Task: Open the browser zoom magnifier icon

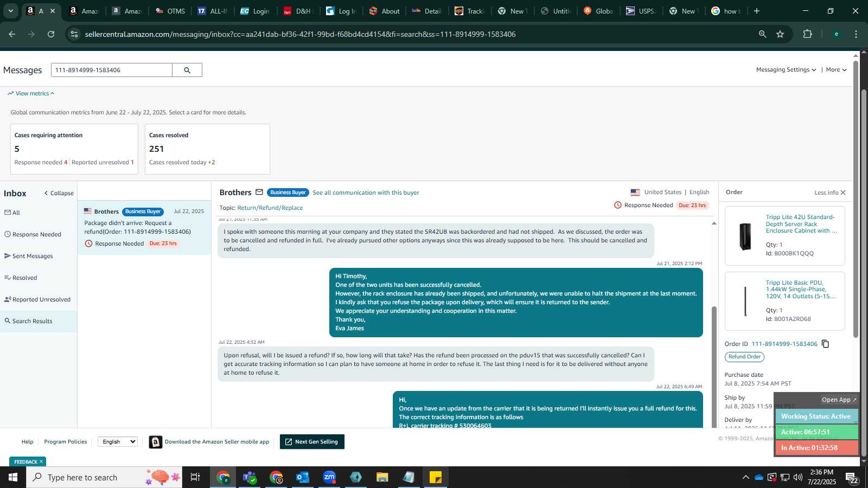Action: coord(762,34)
